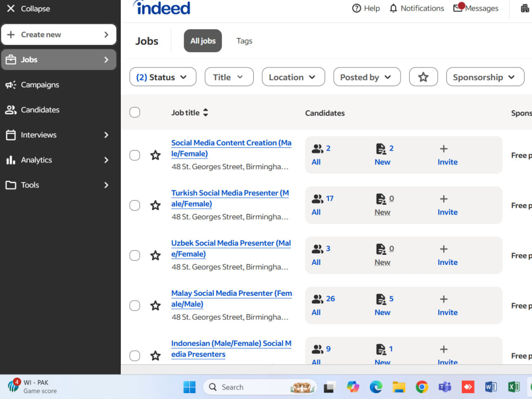Image resolution: width=532 pixels, height=399 pixels.
Task: Invite candidates to Turkish Social Media Presenter
Action: pos(447,205)
